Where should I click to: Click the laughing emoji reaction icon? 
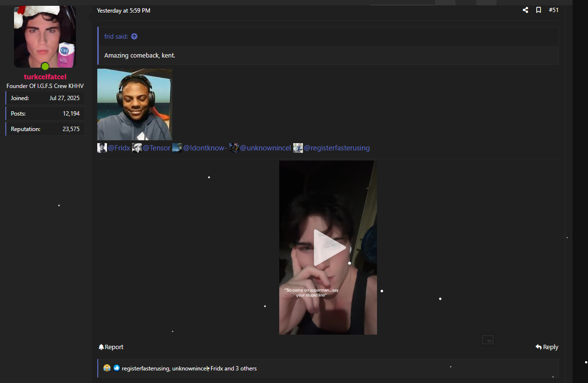pos(106,368)
